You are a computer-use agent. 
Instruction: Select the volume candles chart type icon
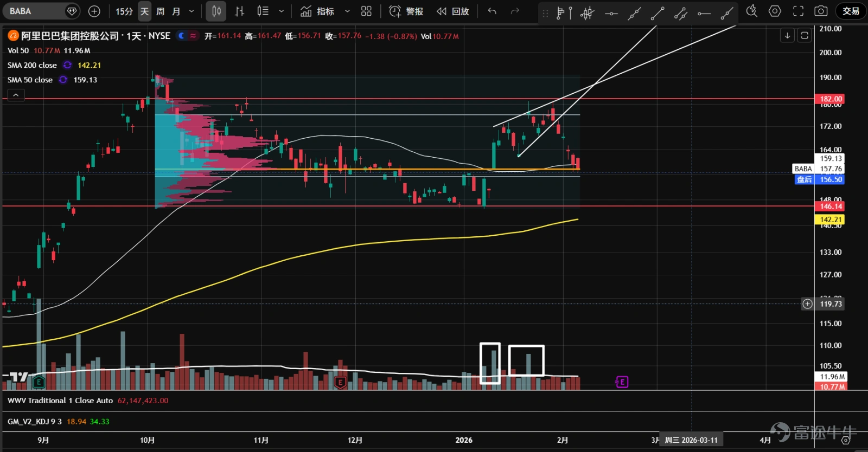pyautogui.click(x=263, y=11)
